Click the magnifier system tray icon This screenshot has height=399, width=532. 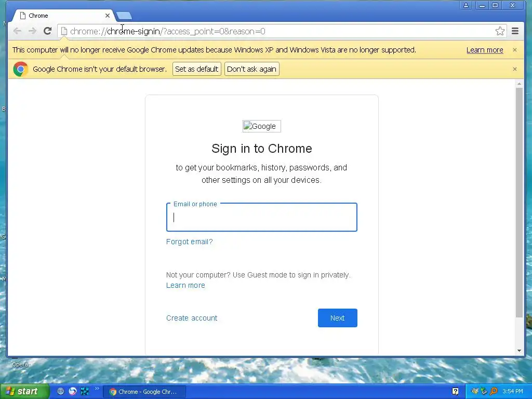494,391
